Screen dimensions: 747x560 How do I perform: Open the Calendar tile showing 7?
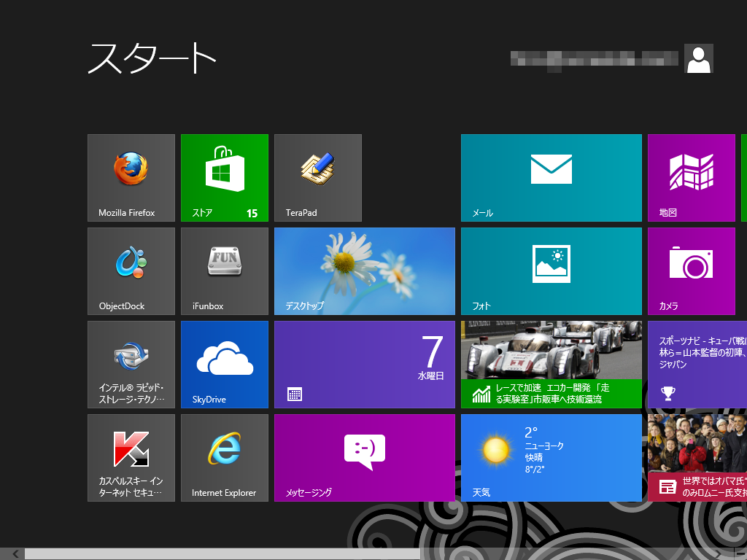[x=365, y=365]
